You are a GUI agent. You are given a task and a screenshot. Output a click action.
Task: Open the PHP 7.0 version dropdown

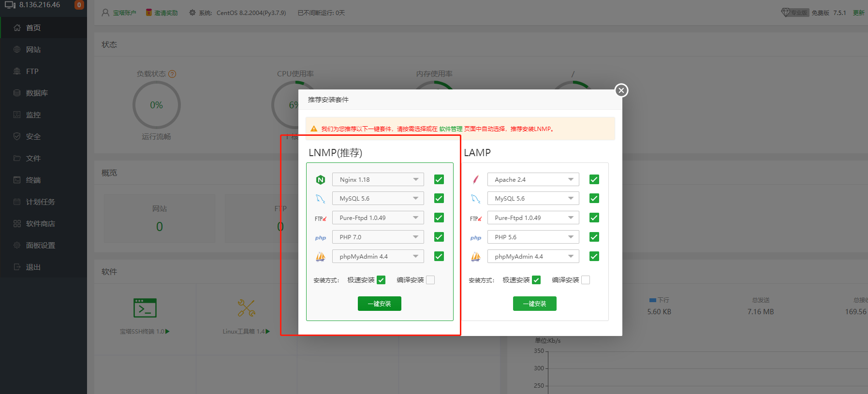coord(378,237)
